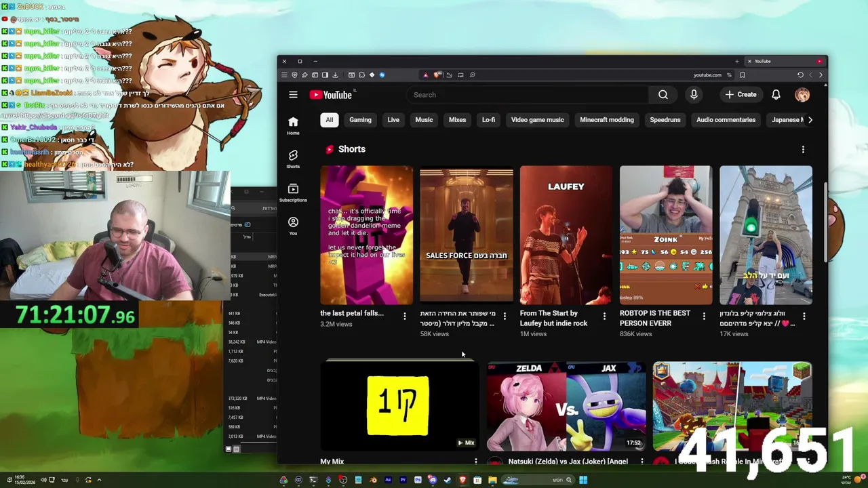The height and width of the screenshot is (488, 868).
Task: Open Shorts in YouTube sidebar
Action: click(293, 159)
